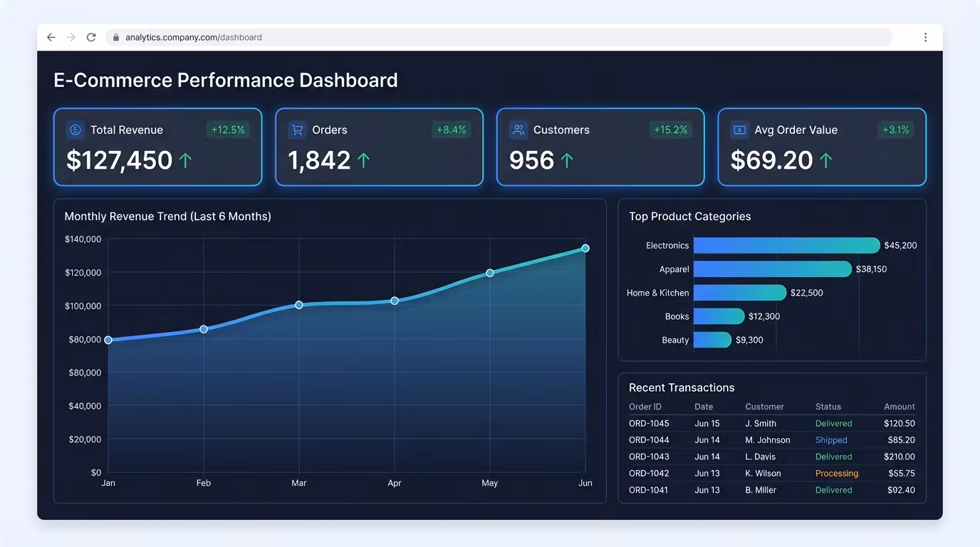Click the Beauty category bar
The image size is (980, 547).
(712, 340)
